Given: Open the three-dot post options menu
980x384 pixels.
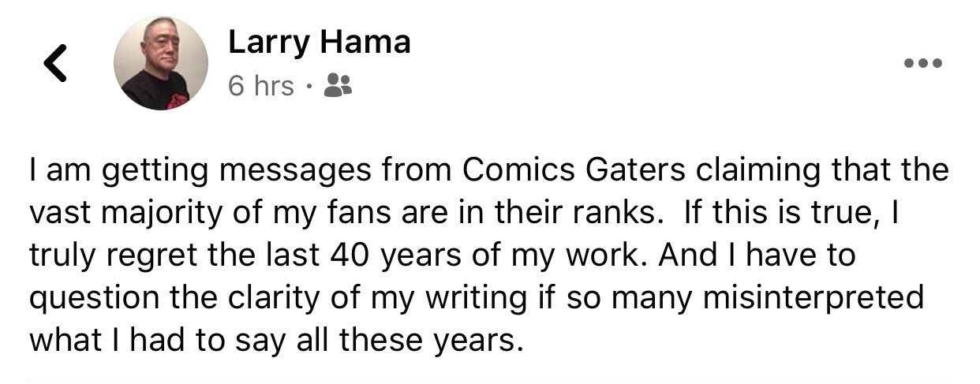Looking at the screenshot, I should coord(924,64).
